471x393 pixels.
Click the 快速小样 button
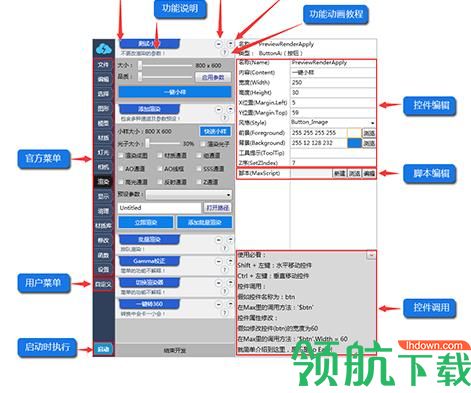(215, 131)
